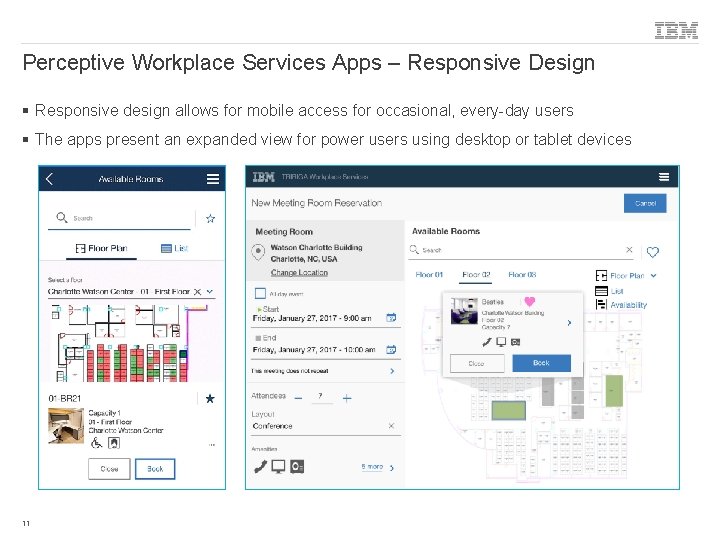
Task: Clear the Conference layout selection
Action: pos(391,426)
